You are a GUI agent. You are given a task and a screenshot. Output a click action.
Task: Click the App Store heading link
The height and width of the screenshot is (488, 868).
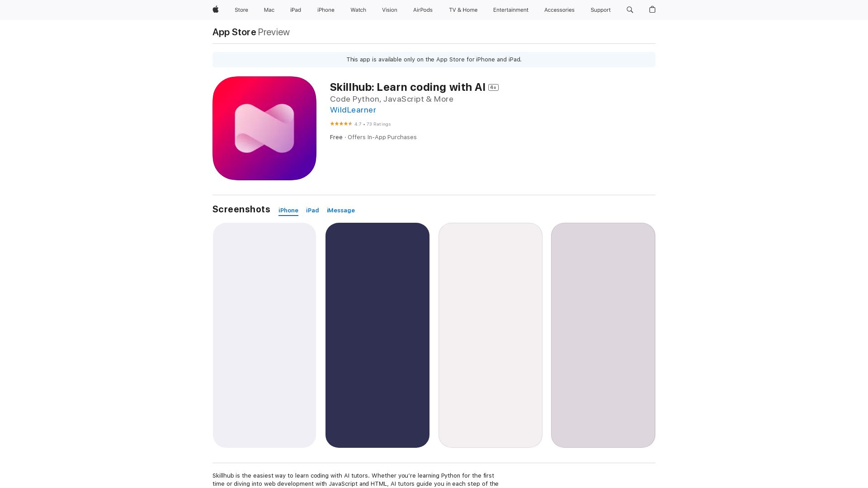pos(234,32)
